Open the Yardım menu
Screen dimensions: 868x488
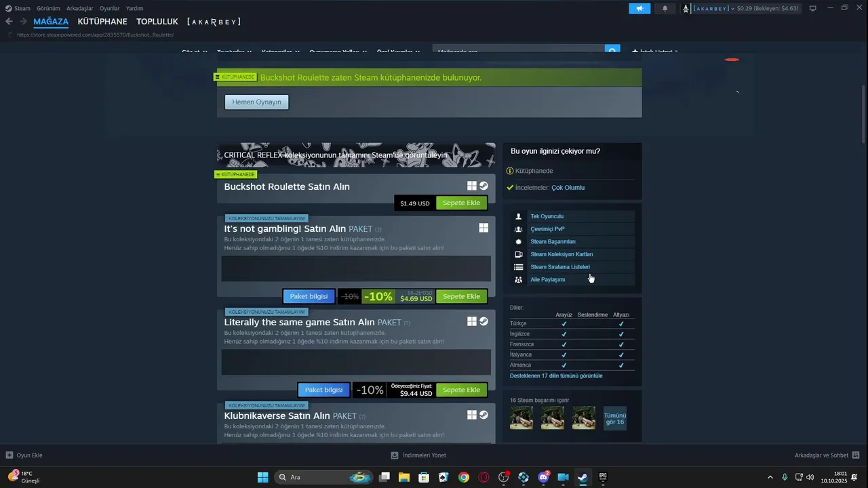coord(134,8)
